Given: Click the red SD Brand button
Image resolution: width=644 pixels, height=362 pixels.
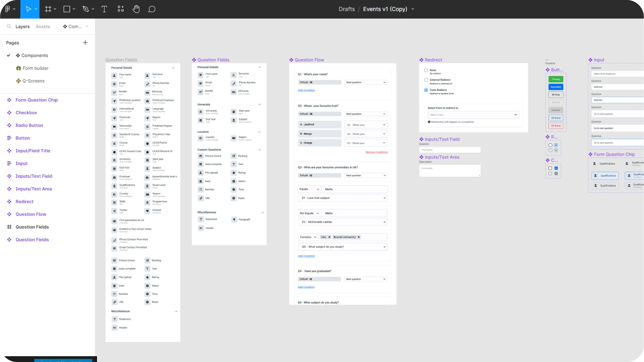Looking at the screenshot, I should pos(556,126).
